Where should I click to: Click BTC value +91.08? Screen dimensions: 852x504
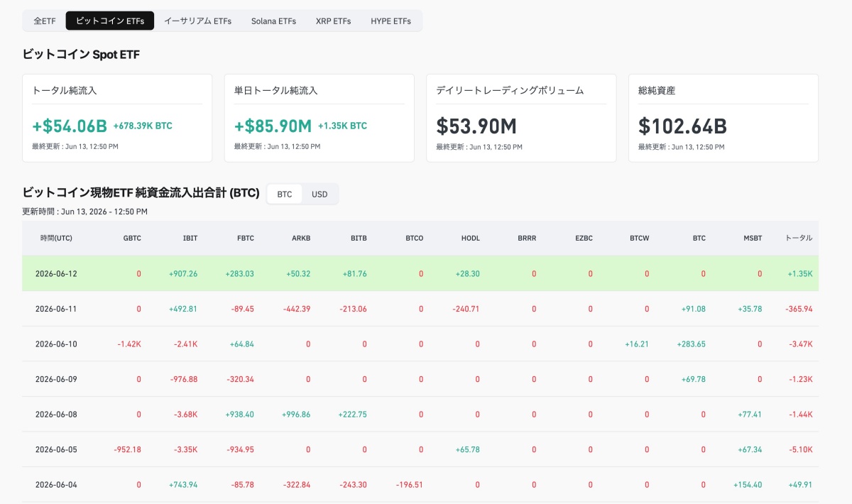click(693, 309)
